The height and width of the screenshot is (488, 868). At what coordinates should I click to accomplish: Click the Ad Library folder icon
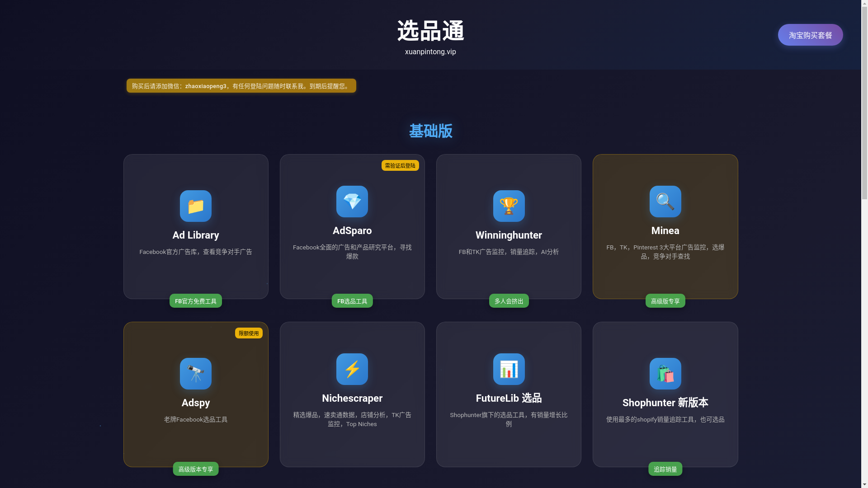point(196,206)
